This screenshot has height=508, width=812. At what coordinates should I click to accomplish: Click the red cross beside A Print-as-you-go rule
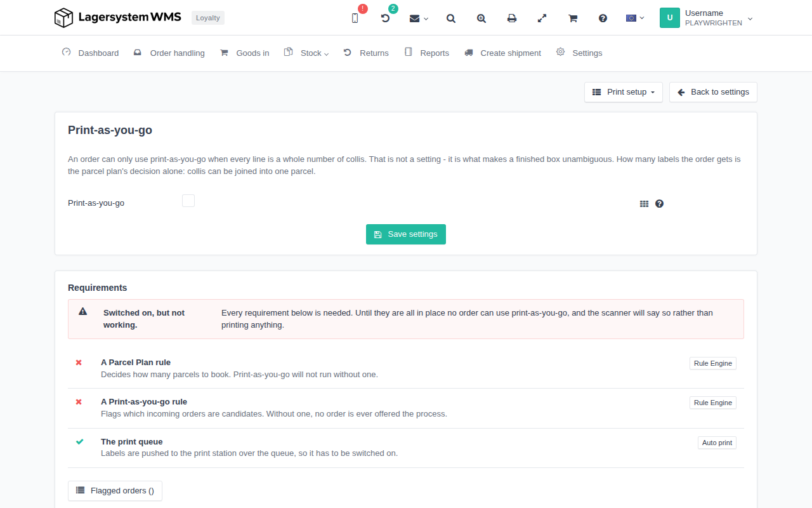(x=79, y=402)
